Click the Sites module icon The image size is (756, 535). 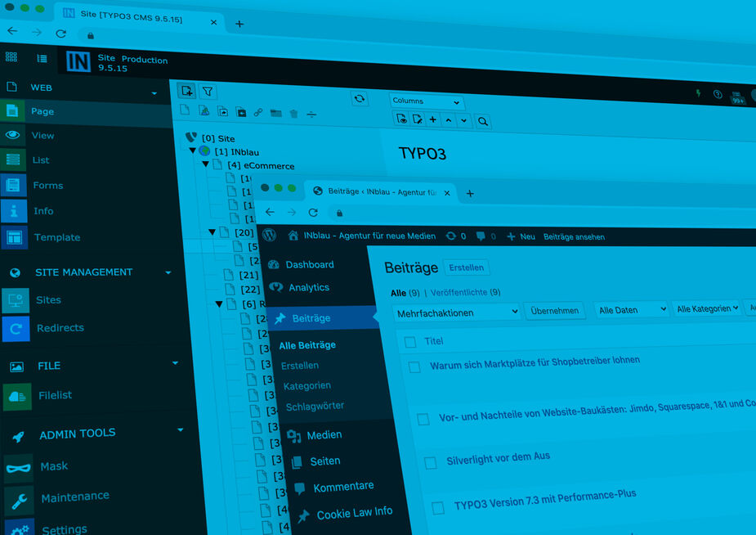tap(16, 300)
